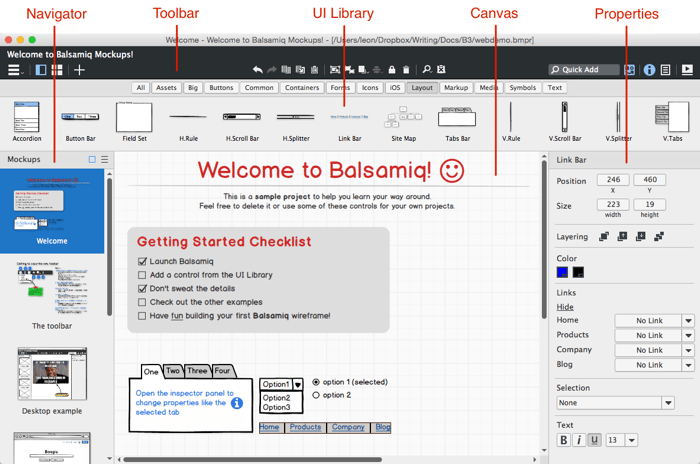Click the bold text formatting button
The height and width of the screenshot is (464, 700).
(x=563, y=440)
